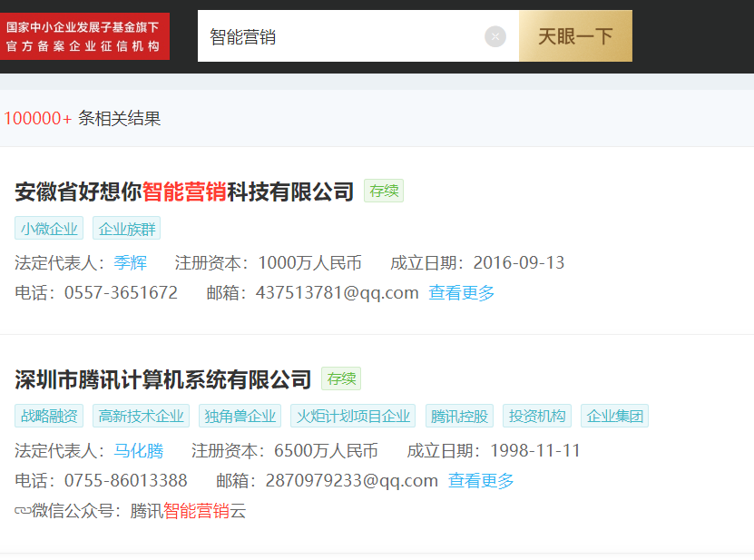The height and width of the screenshot is (560, 754).
Task: Clear the search box with the X icon
Action: click(x=495, y=36)
